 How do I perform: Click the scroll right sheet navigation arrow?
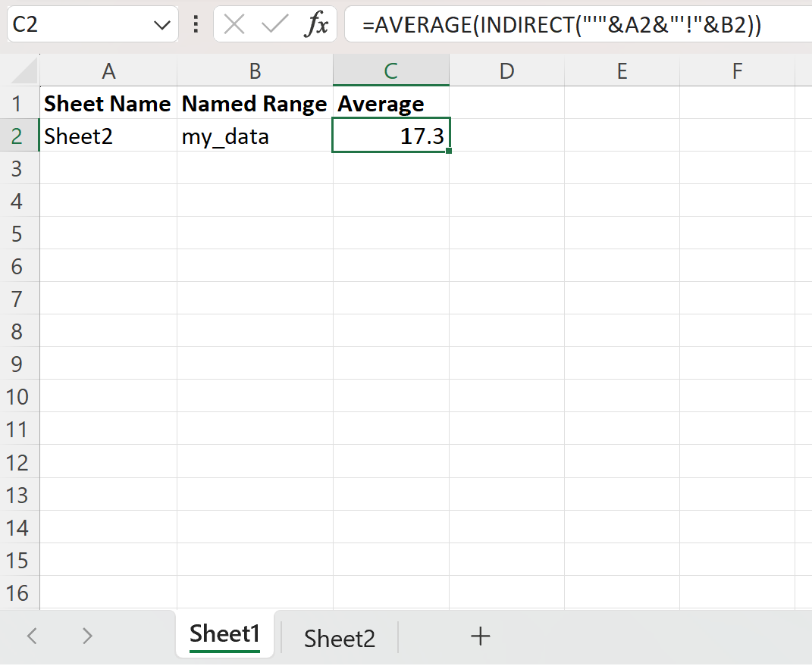(x=86, y=637)
